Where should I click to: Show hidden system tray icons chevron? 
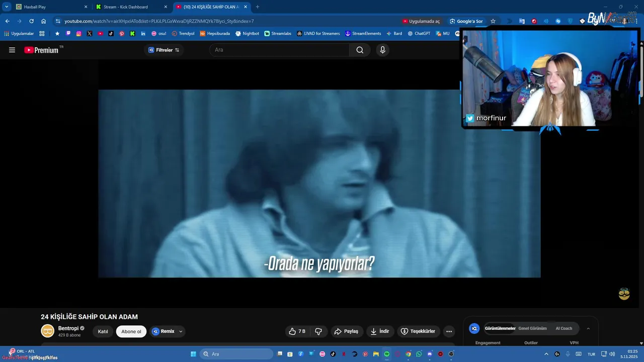click(x=546, y=354)
